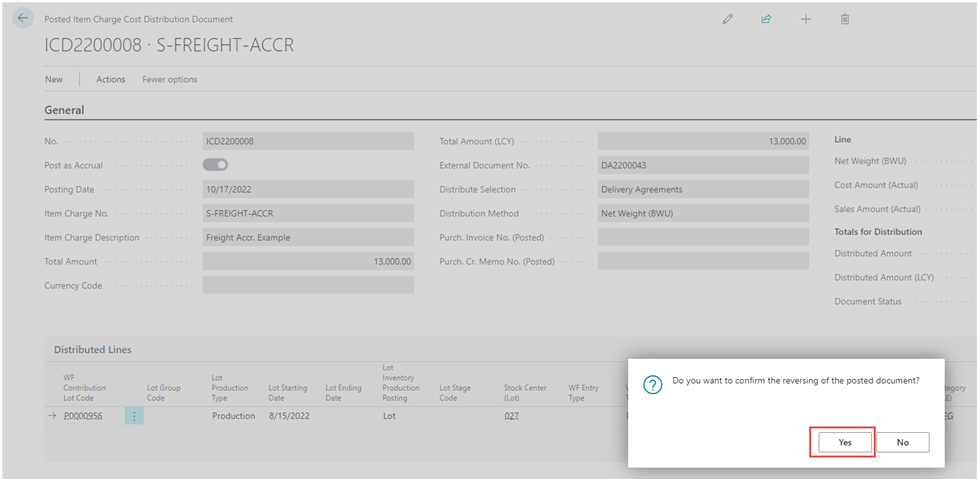
Task: Click the Distribute Selection field
Action: (702, 189)
